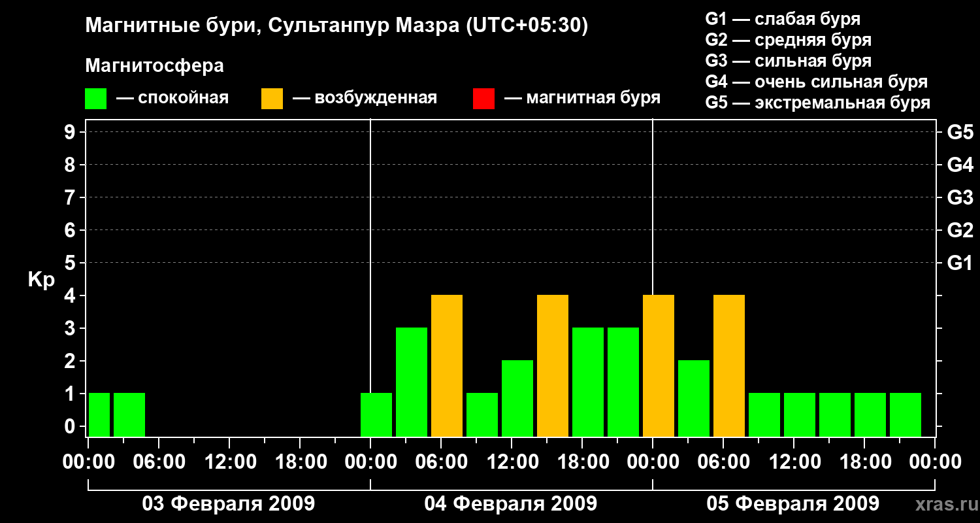980x523 pixels.
Task: Click the '05 Февраля 2009' date label
Action: click(x=793, y=504)
